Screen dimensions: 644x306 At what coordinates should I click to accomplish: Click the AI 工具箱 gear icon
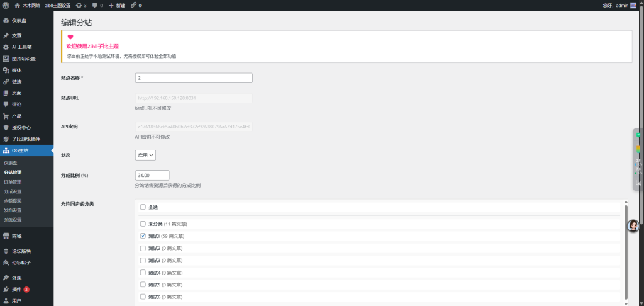click(6, 47)
